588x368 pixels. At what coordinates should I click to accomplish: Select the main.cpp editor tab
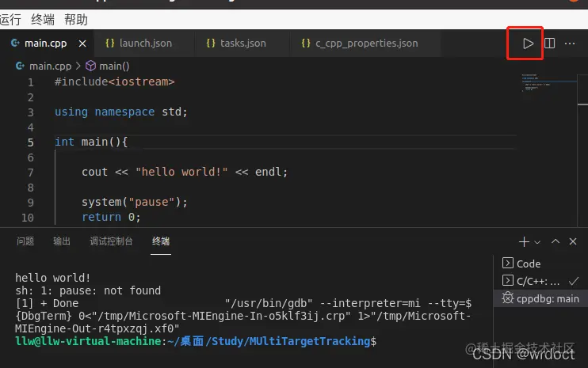(x=47, y=44)
